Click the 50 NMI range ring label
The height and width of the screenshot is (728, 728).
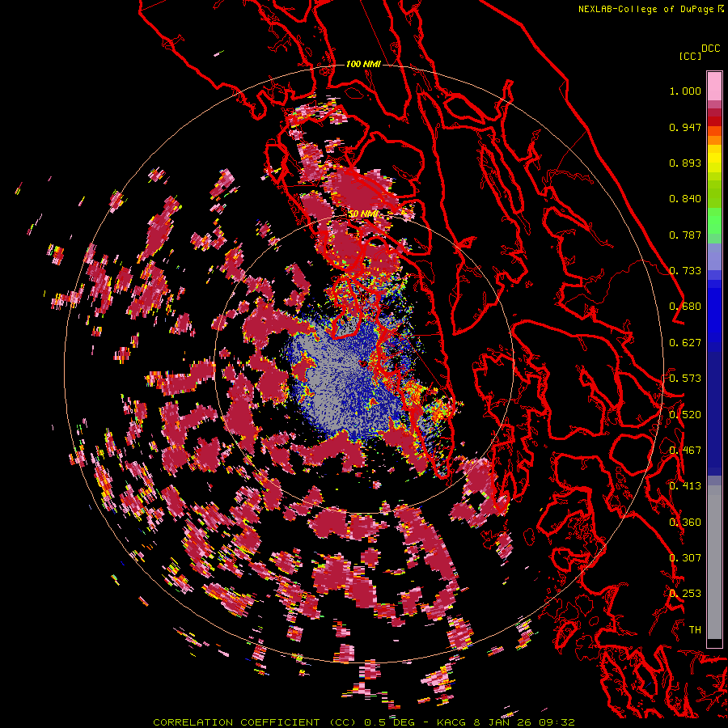[363, 214]
